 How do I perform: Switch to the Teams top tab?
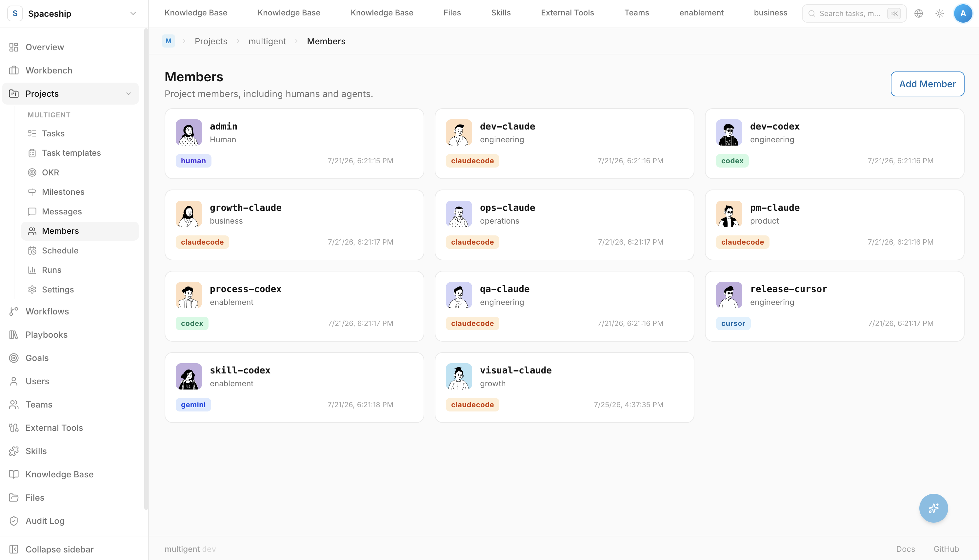[x=636, y=13]
